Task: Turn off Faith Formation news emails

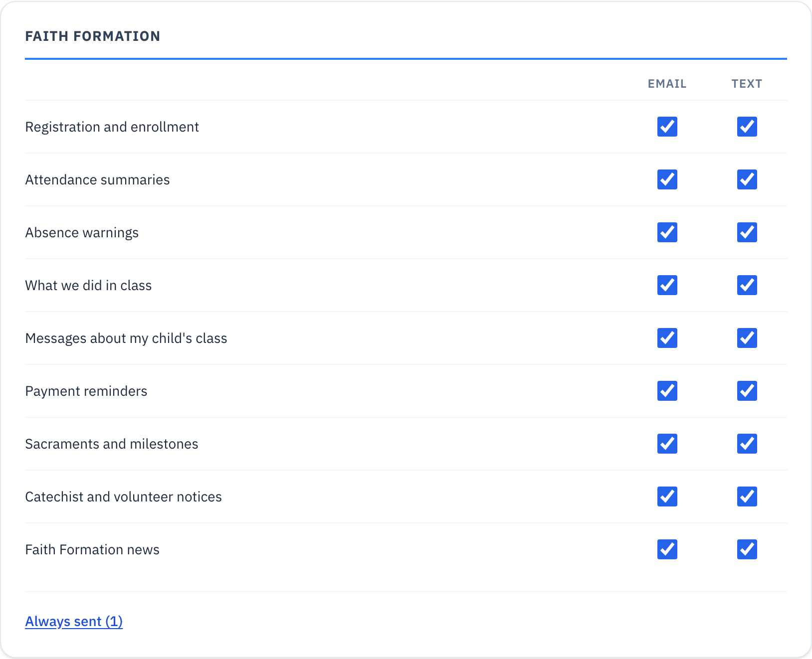Action: [667, 549]
